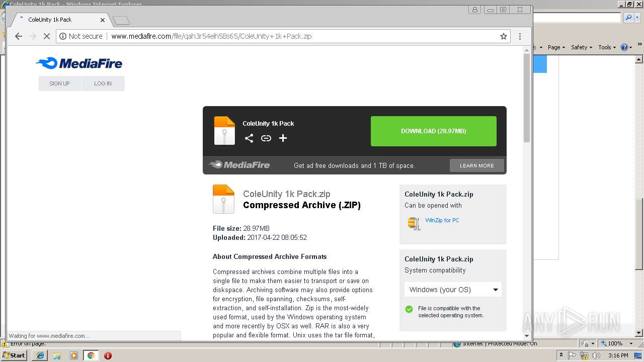Open a new Chrome tab
Image resolution: width=644 pixels, height=362 pixels.
click(x=121, y=21)
